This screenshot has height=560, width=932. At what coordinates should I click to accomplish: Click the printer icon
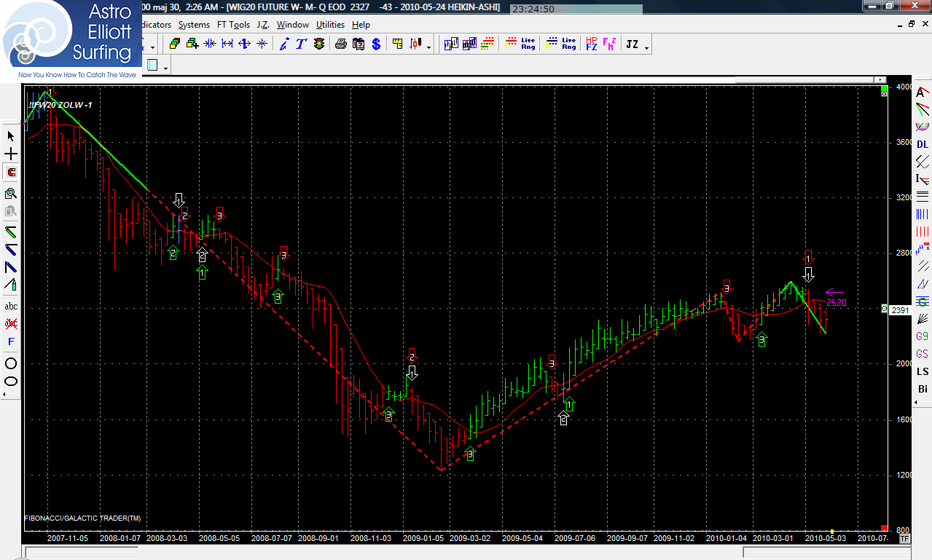340,44
